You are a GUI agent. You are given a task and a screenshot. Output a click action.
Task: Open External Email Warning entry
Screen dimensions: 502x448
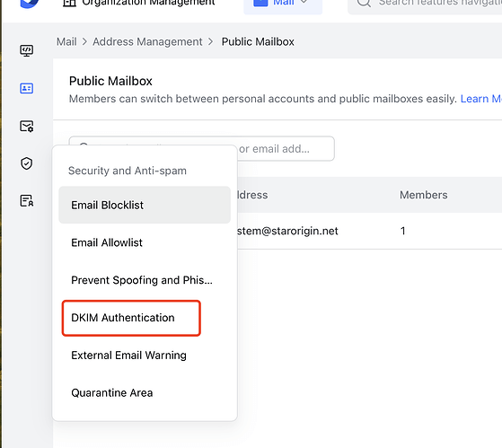[145, 356]
